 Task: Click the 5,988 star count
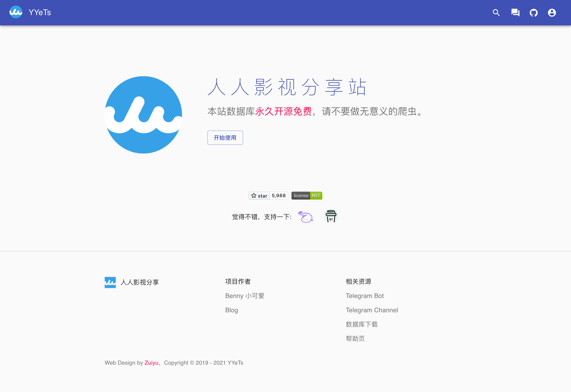point(279,196)
